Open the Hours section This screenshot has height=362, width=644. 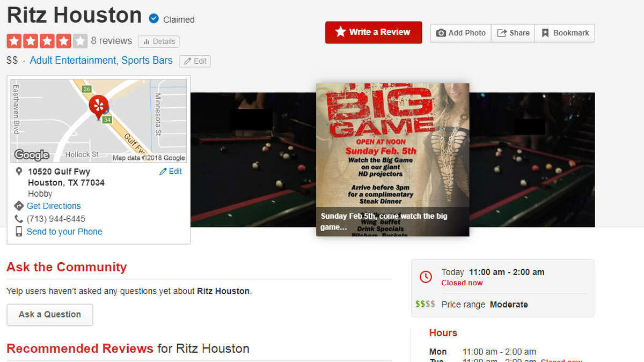(443, 333)
